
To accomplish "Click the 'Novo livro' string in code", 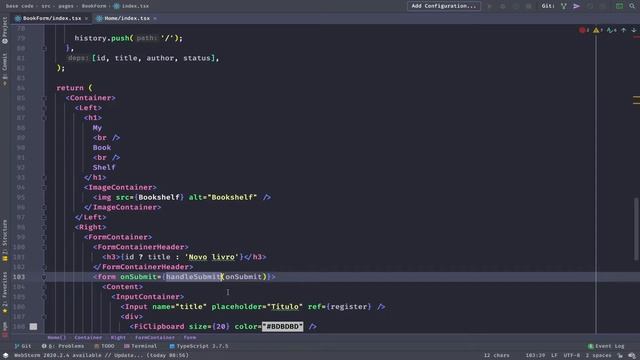I will click(x=212, y=257).
